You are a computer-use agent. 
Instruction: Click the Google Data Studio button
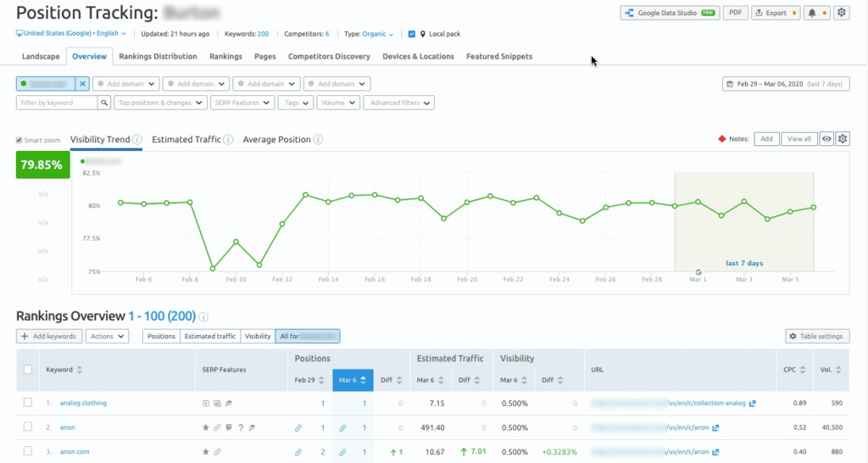(669, 13)
